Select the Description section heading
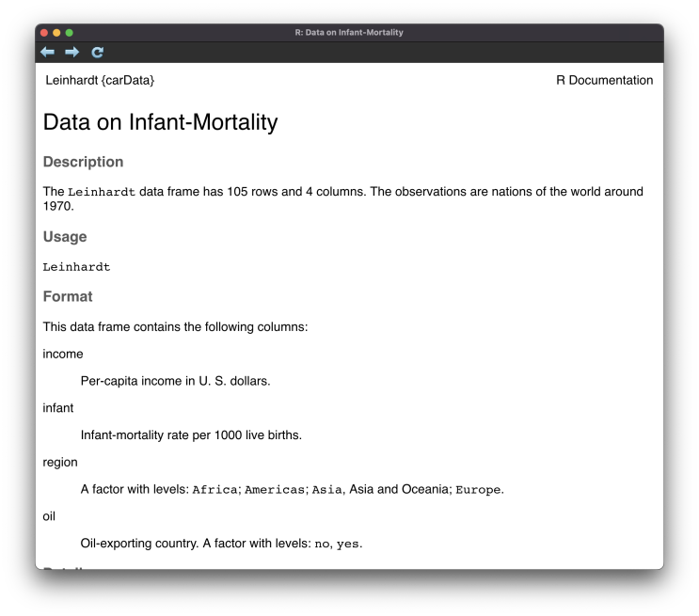This screenshot has height=616, width=699. [83, 162]
